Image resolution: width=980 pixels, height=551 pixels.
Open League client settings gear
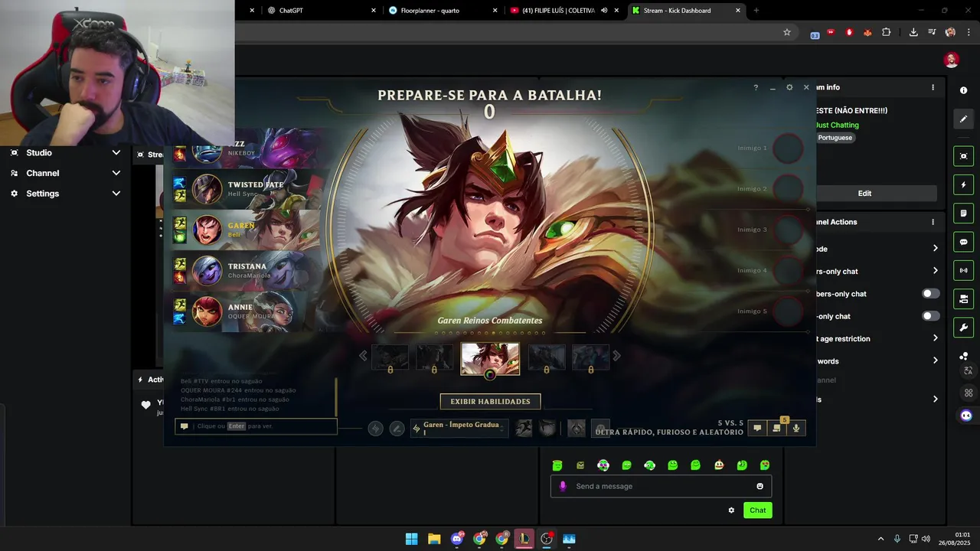(x=789, y=87)
